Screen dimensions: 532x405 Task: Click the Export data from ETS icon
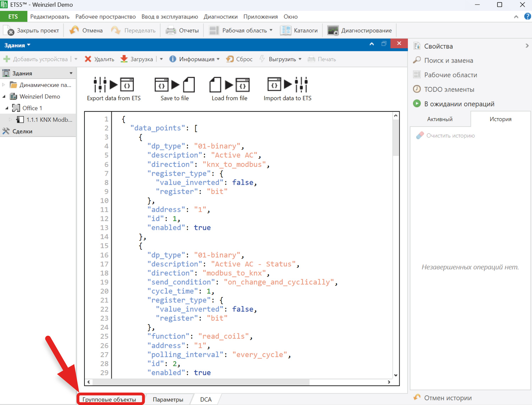click(113, 85)
